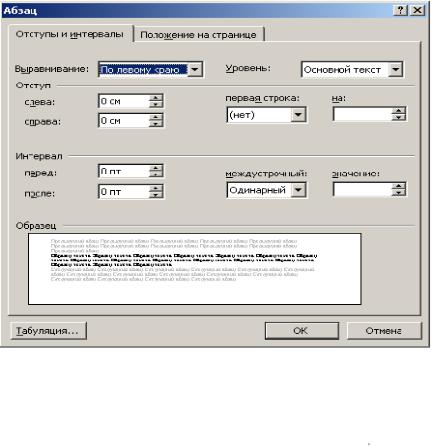Open the Выравнивание dropdown arrow
This screenshot has height=446, width=432.
[195, 70]
